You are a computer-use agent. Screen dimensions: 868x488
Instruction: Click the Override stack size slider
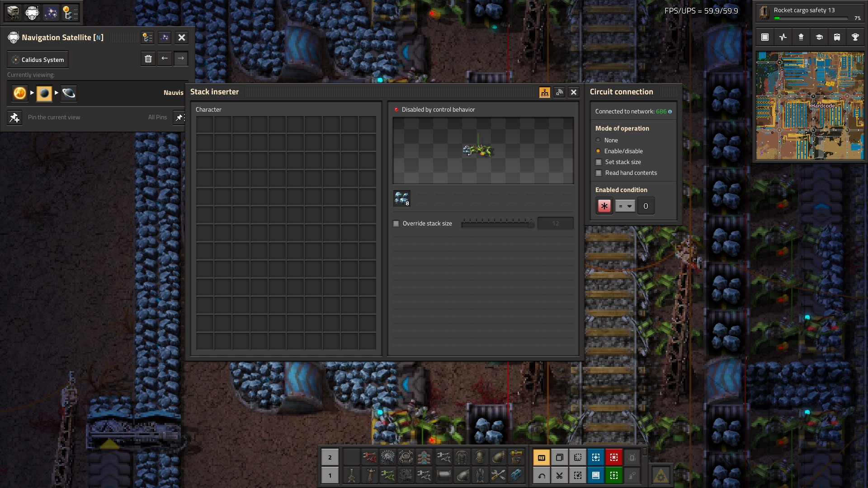click(x=497, y=223)
